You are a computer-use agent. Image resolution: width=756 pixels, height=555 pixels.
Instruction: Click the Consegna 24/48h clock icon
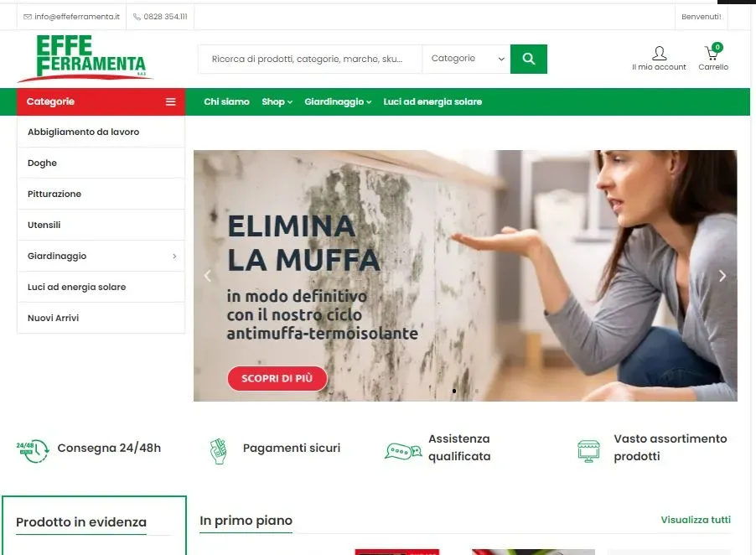coord(33,450)
